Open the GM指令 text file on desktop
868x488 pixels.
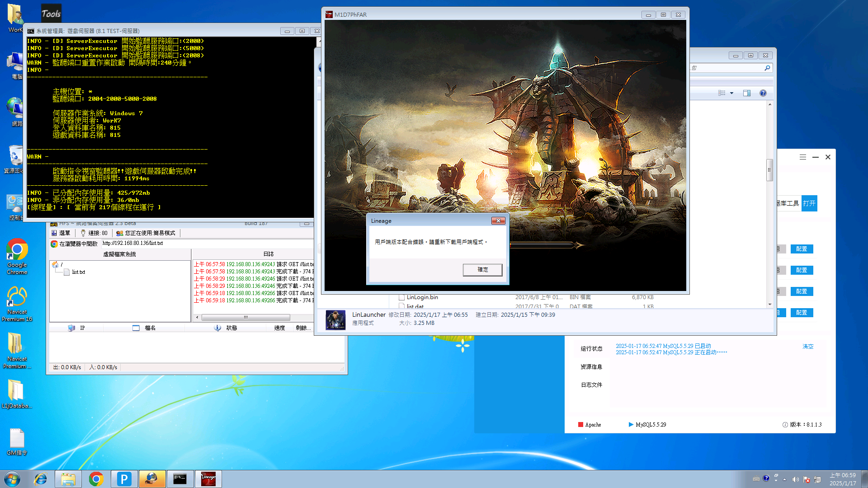click(x=17, y=442)
